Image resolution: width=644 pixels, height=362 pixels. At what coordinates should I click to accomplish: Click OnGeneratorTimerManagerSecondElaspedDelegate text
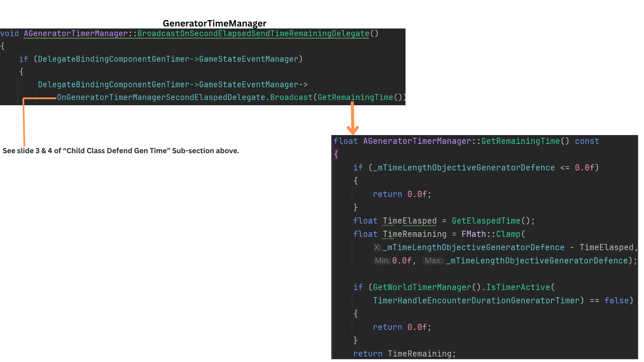[x=161, y=97]
